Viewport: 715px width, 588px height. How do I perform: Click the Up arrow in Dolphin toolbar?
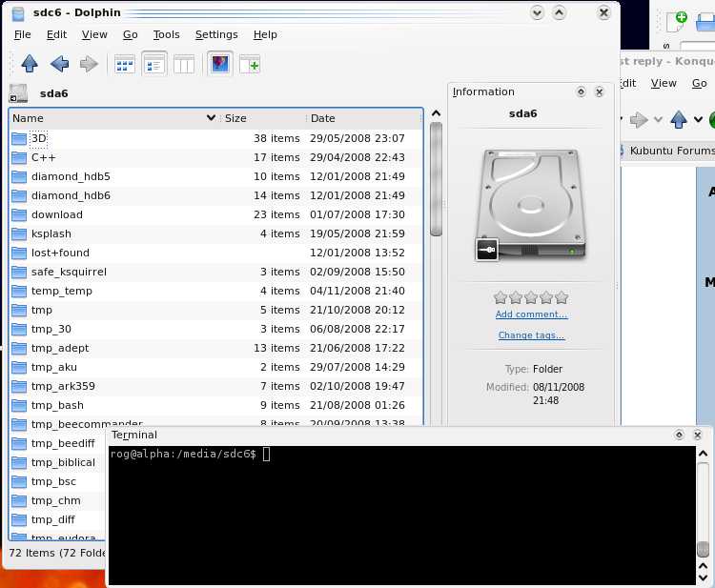[30, 64]
